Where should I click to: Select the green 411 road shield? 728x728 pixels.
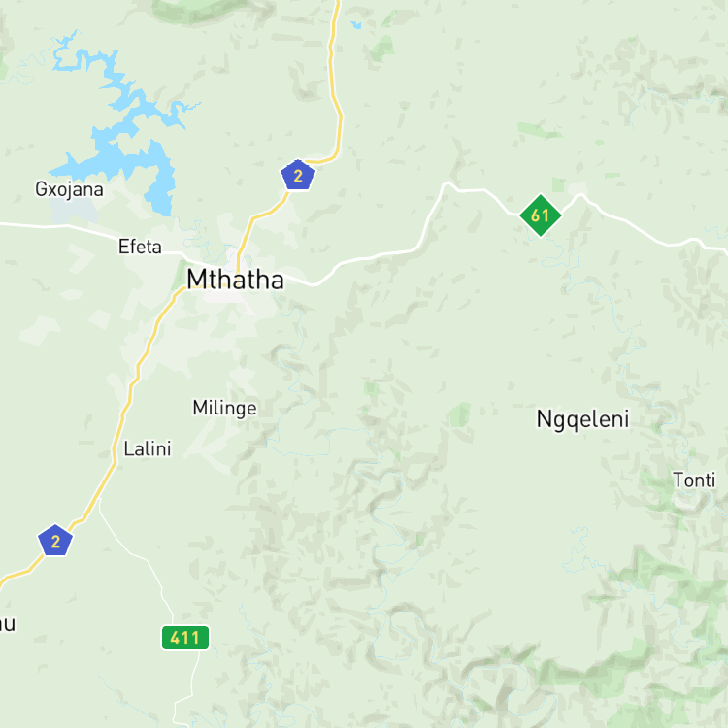point(185,638)
